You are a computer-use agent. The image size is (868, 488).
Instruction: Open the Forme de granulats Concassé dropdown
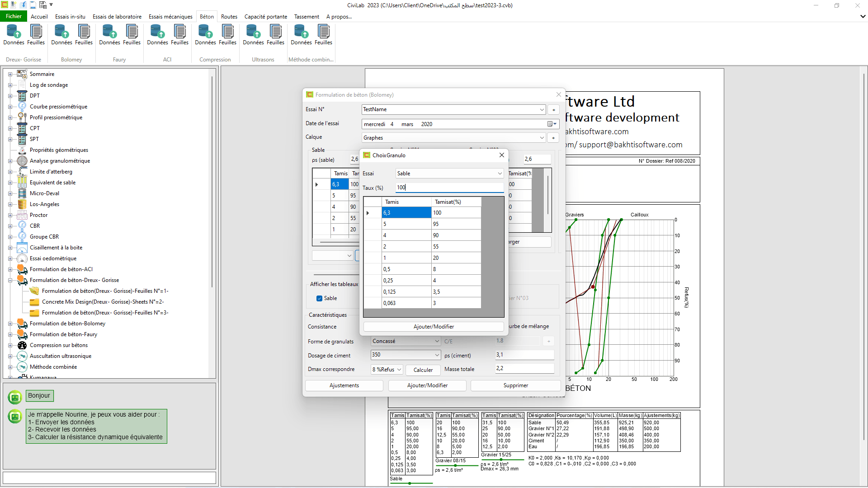(x=437, y=341)
